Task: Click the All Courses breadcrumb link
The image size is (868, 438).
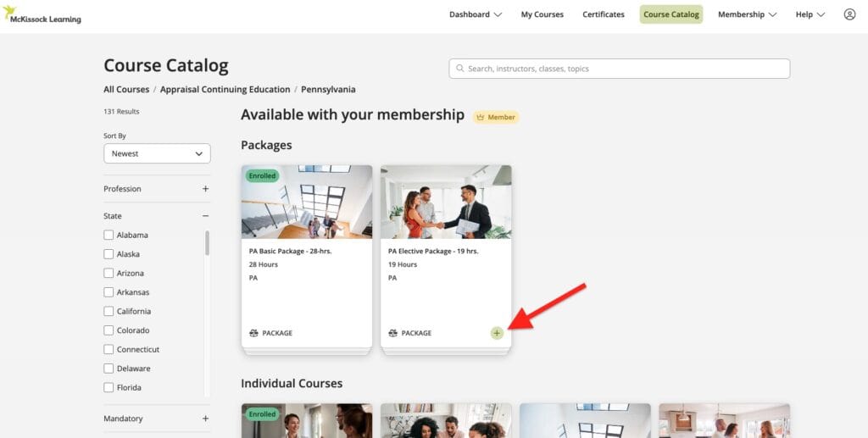Action: [126, 89]
